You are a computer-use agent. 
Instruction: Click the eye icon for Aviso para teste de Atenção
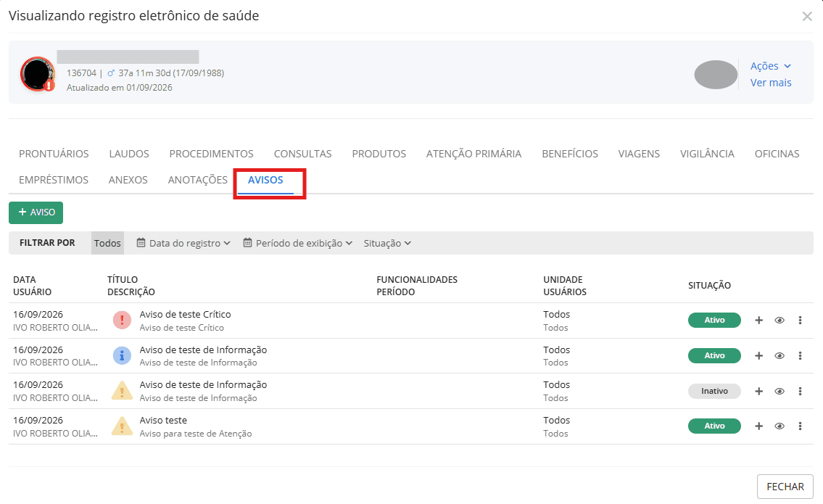click(x=779, y=426)
